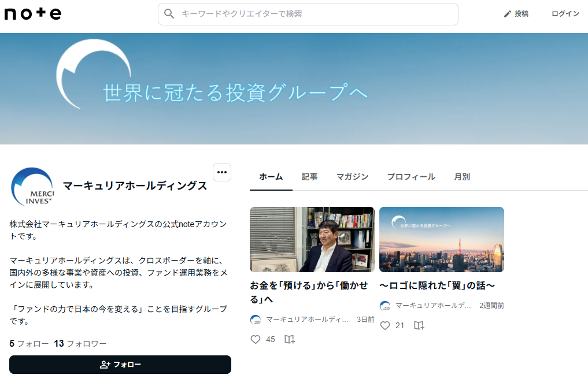Switch to the 記事 tab

tap(309, 177)
